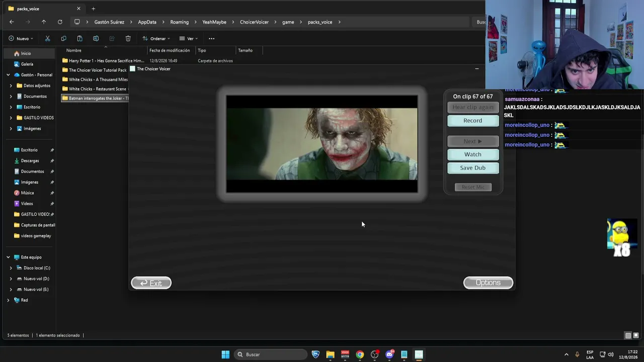Select White Chicks - Restaurant Scene folder
This screenshot has height=362, width=644.
click(95, 89)
